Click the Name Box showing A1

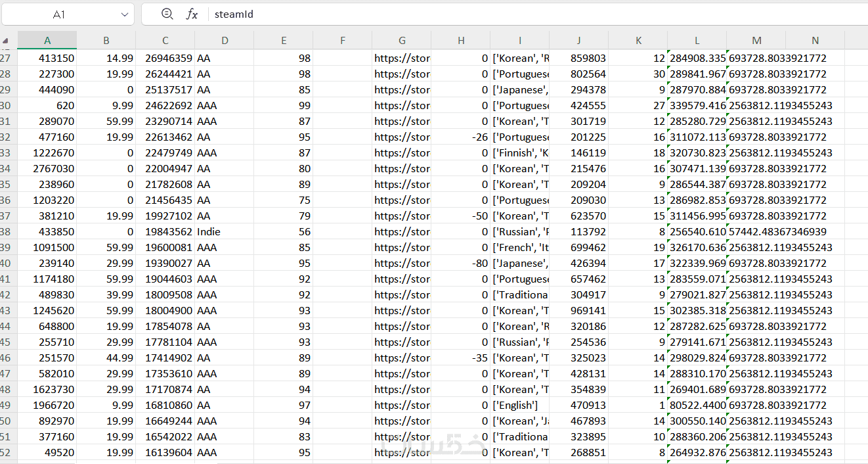[x=59, y=14]
